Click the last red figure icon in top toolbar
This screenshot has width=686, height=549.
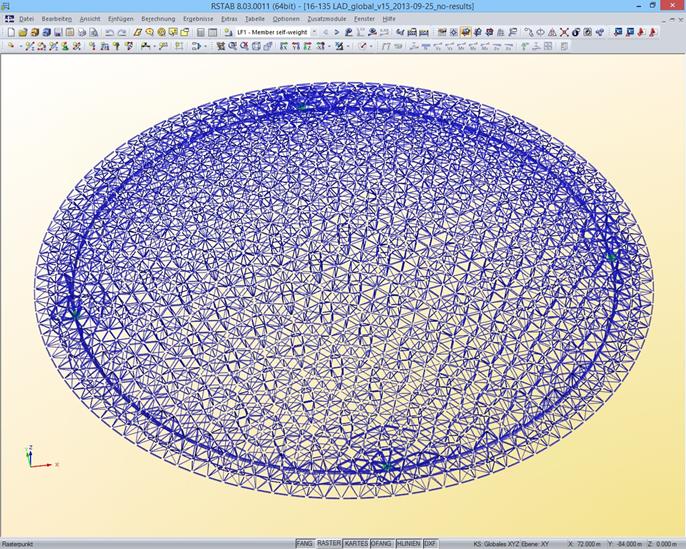pos(653,32)
